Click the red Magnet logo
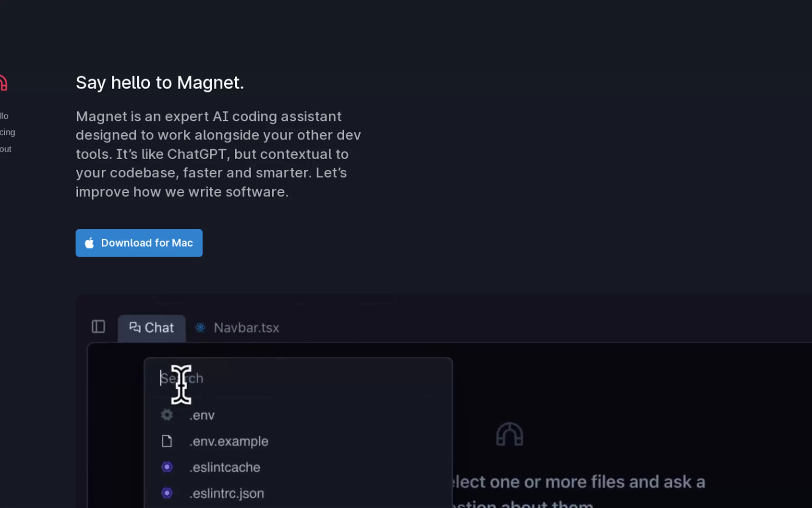812x508 pixels. [4, 83]
